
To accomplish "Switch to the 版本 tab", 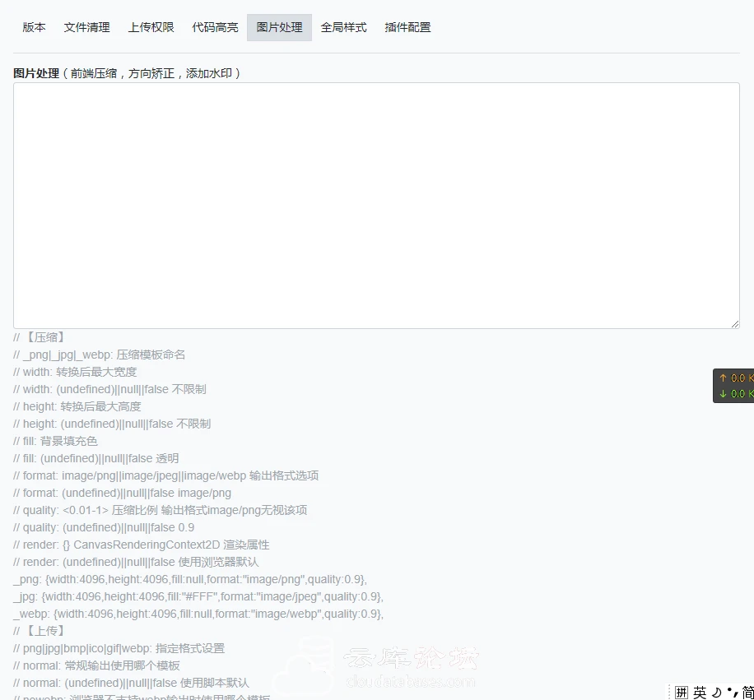I will 34,27.
